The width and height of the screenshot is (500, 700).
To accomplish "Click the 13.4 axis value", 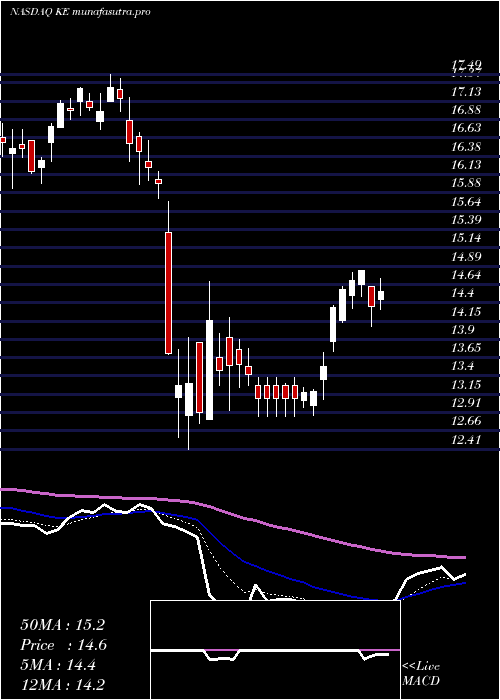I will coord(463,366).
